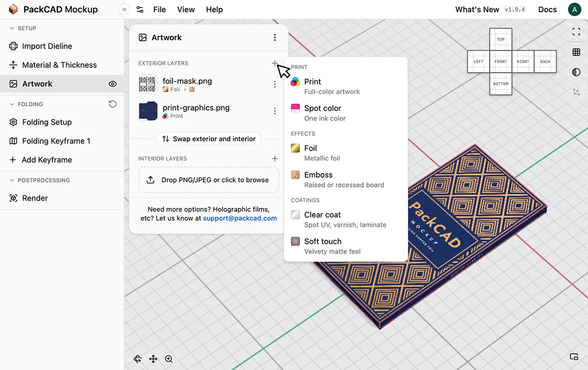Click the interior layers file drop zone
The image size is (588, 370).
[x=209, y=180]
